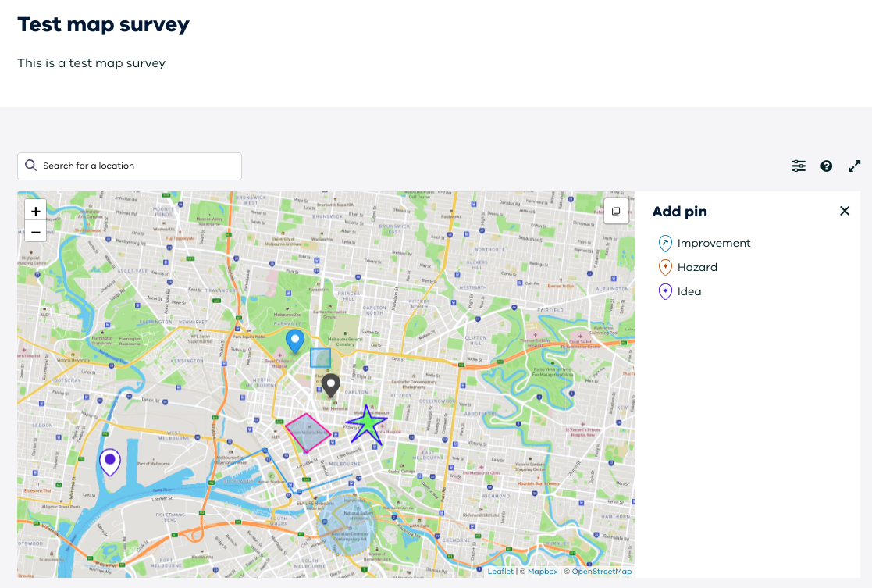
Task: Open the help question mark icon
Action: (x=826, y=166)
